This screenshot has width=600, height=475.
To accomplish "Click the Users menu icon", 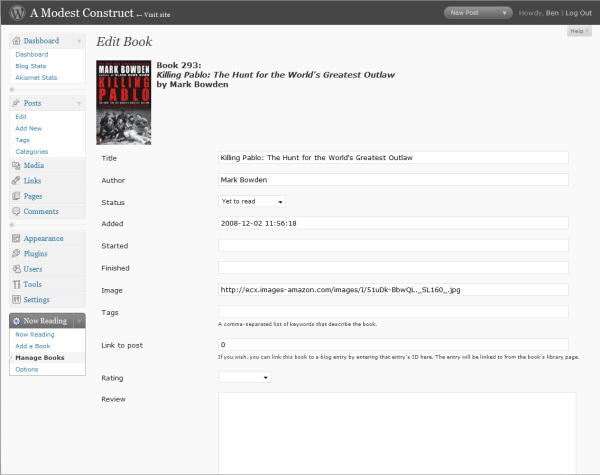I will 17,269.
